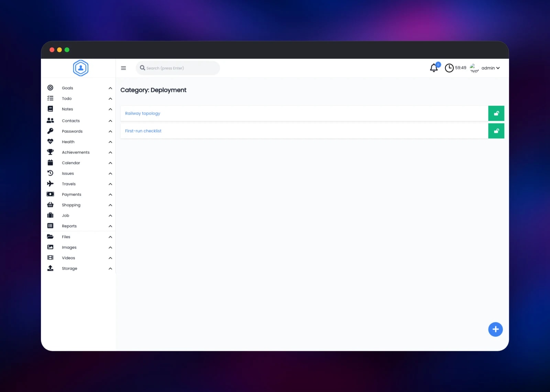The height and width of the screenshot is (392, 550).
Task: Toggle sidebar with hamburger menu icon
Action: click(123, 68)
